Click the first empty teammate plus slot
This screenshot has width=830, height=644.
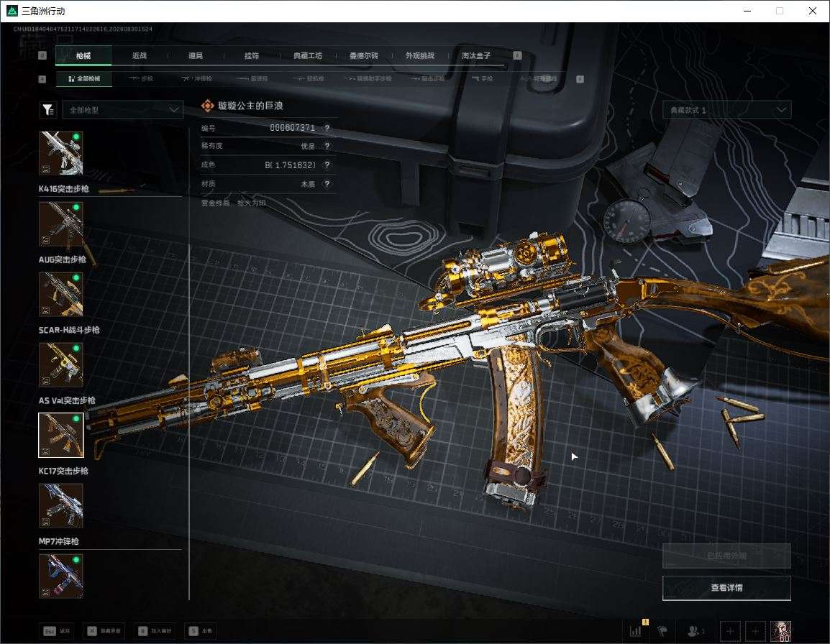(730, 631)
